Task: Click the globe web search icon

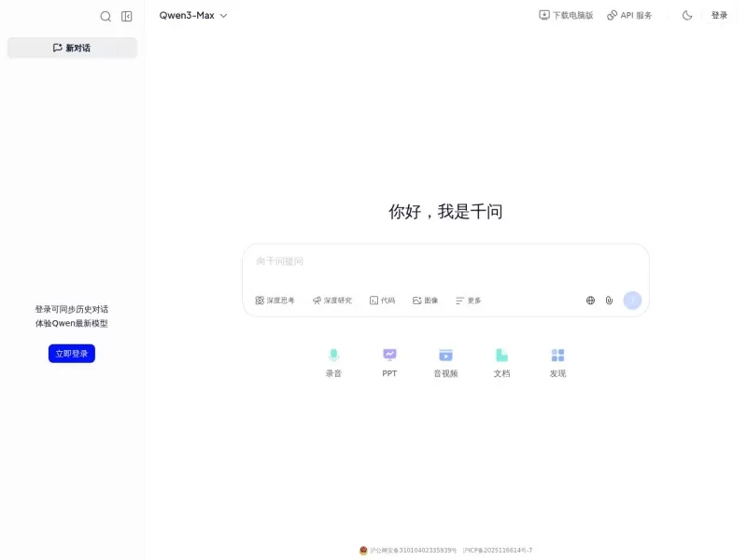Action: click(589, 300)
